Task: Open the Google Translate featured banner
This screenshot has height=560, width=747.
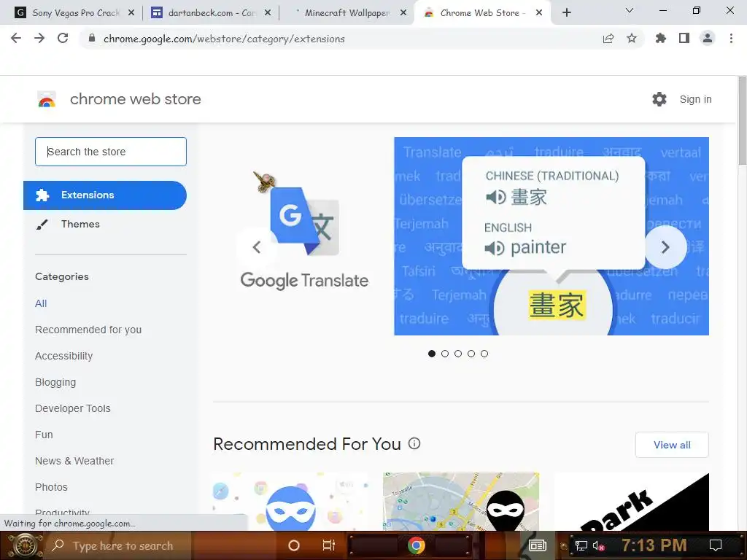Action: click(461, 236)
